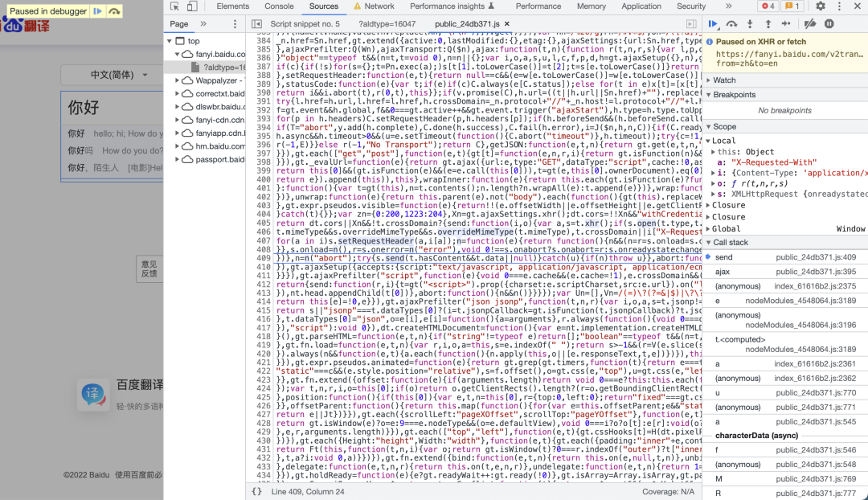Click the orange issues count badge
Image resolution: width=868 pixels, height=500 pixels.
pos(792,6)
